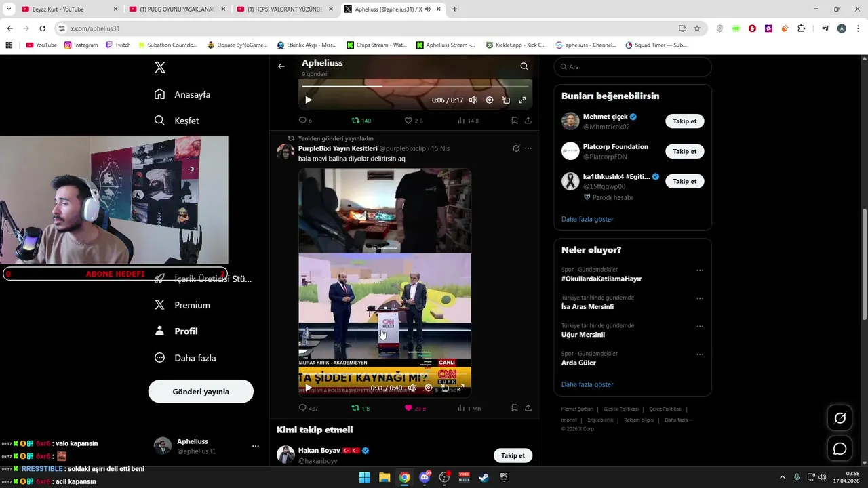Play the top video at 0:06

pyautogui.click(x=309, y=100)
